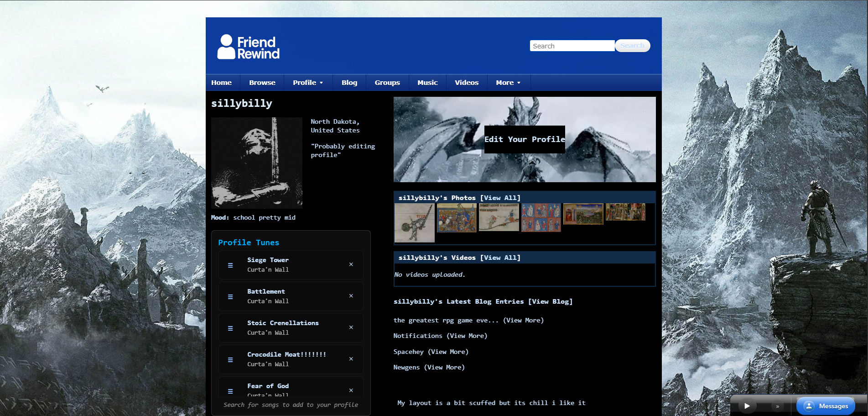Screen dimensions: 868x416
Task: Click the Search submit button
Action: (x=632, y=46)
